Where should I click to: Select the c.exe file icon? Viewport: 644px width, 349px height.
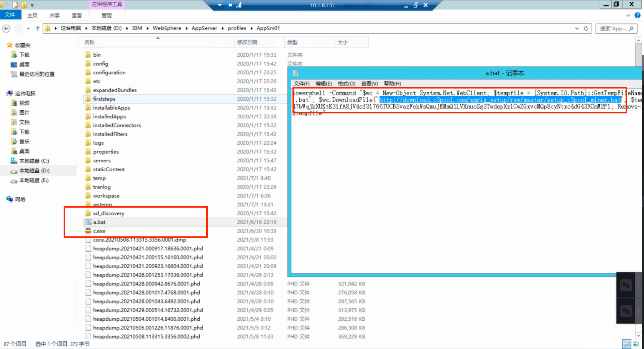[88, 231]
